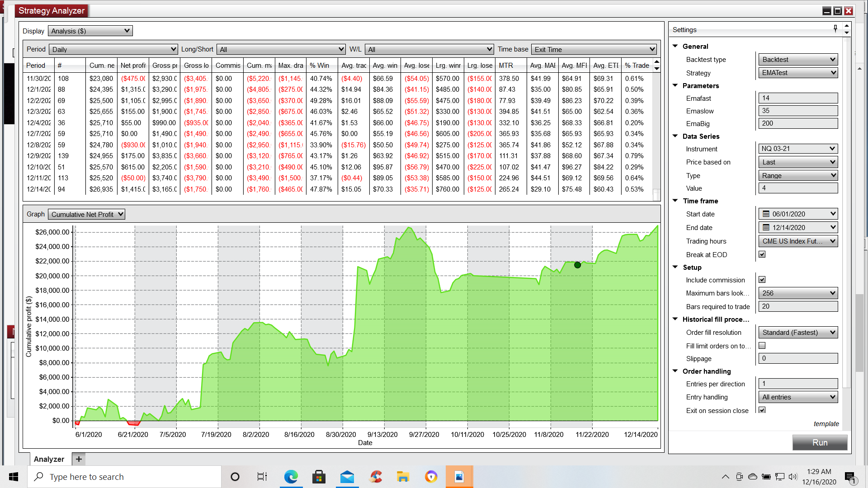Viewport: 868px width, 488px height.
Task: Open the notification center icon
Action: [x=850, y=477]
